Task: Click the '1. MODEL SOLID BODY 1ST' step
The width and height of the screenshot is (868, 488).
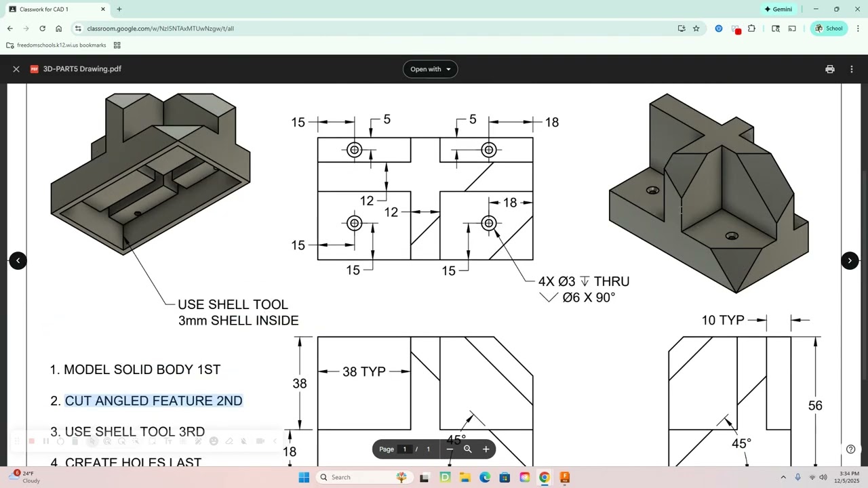Action: pyautogui.click(x=135, y=370)
